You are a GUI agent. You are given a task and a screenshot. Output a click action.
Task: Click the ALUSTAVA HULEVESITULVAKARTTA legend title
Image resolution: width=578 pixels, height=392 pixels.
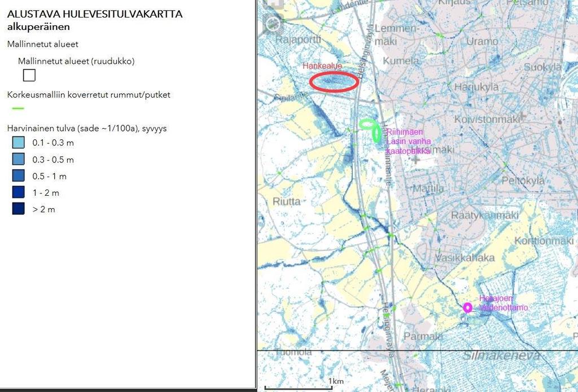[95, 14]
